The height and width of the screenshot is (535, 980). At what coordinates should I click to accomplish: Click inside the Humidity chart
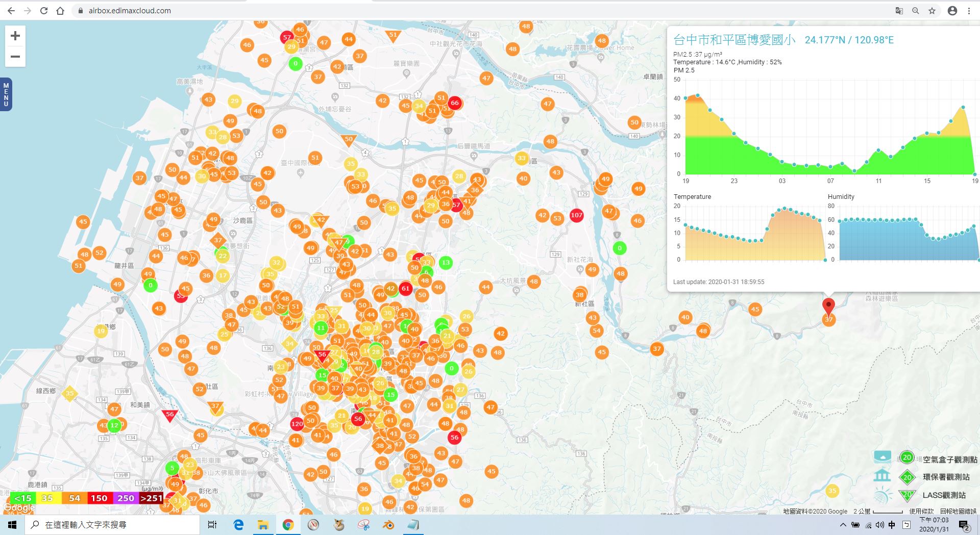click(x=909, y=233)
